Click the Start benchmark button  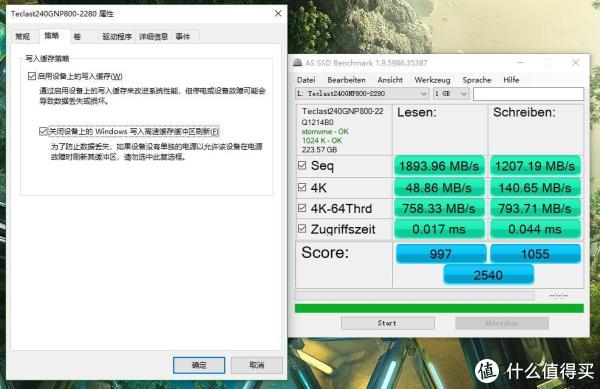[388, 323]
